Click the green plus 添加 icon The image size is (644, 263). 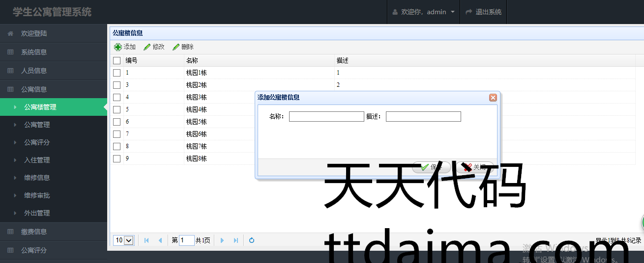[118, 47]
